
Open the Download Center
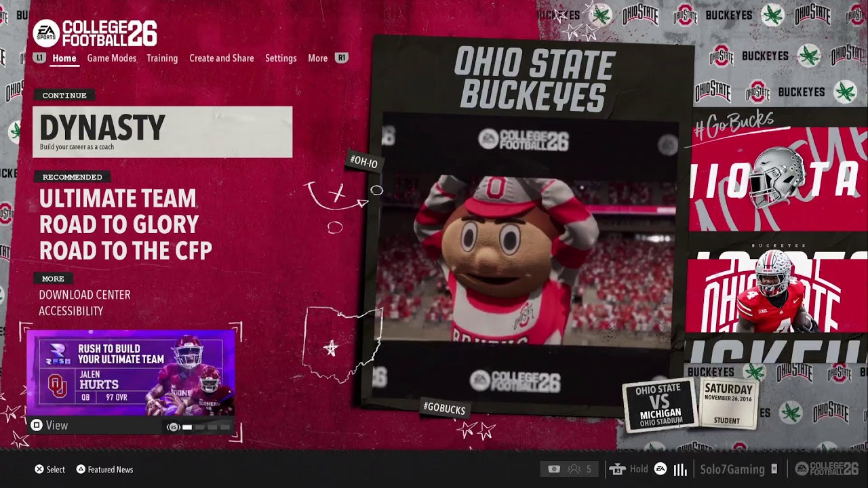click(x=85, y=295)
